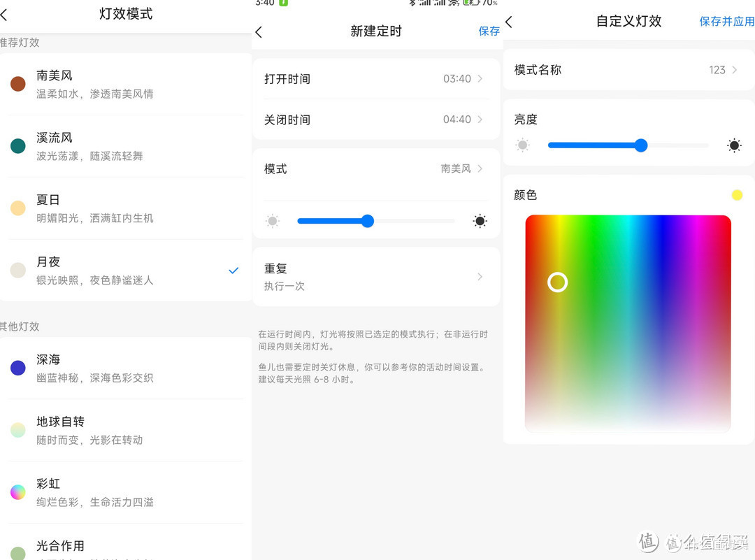Open 模式 chevron next to 南美风
This screenshot has width=755, height=560.
[x=480, y=168]
